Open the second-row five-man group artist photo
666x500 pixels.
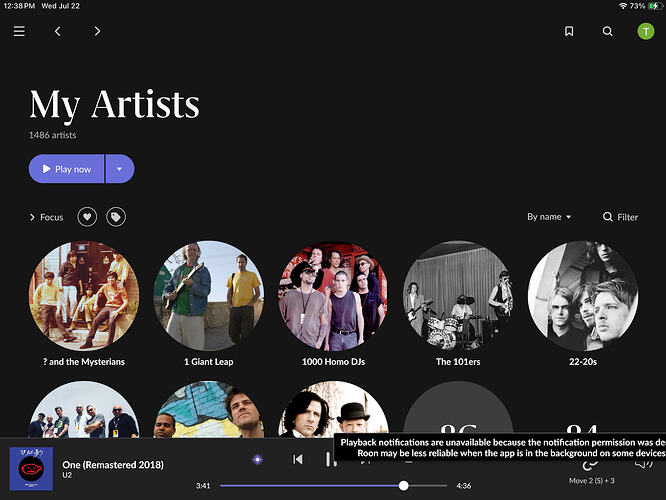click(84, 409)
